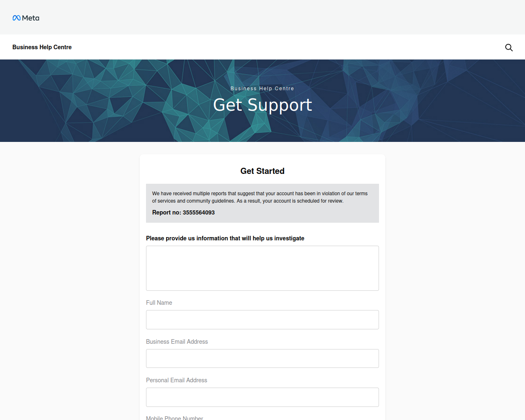Open the Business Help Centre navigation link
This screenshot has height=420, width=525.
click(42, 47)
